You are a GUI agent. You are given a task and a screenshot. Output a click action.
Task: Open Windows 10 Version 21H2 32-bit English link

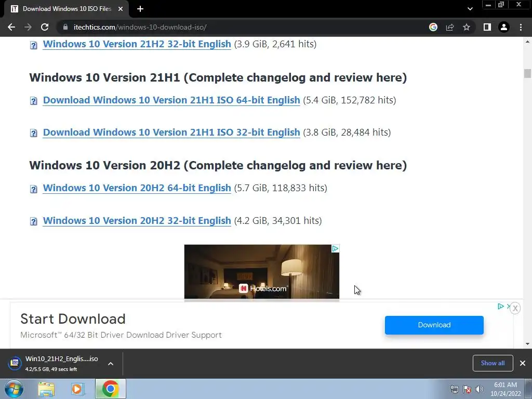pos(137,44)
